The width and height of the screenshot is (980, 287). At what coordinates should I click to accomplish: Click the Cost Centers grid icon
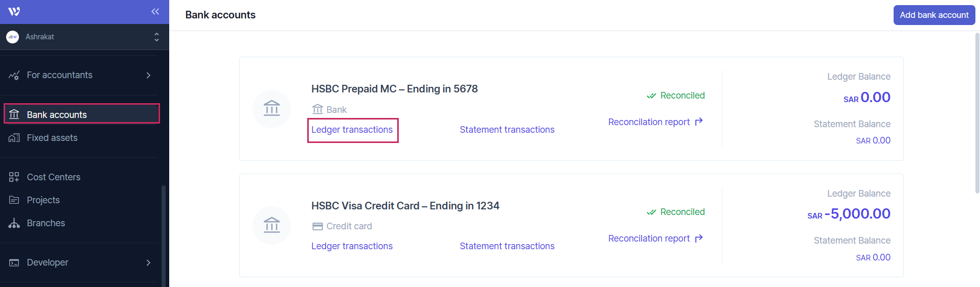click(x=14, y=177)
